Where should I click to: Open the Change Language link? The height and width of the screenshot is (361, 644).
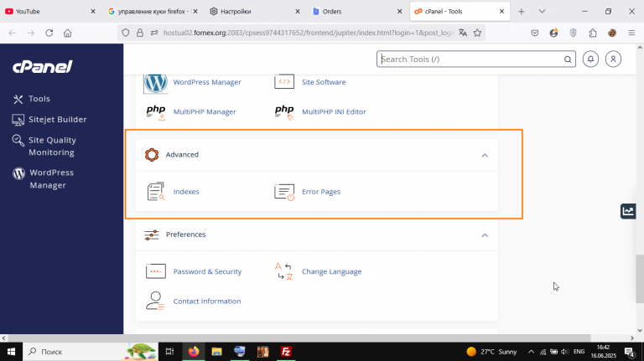pos(332,271)
